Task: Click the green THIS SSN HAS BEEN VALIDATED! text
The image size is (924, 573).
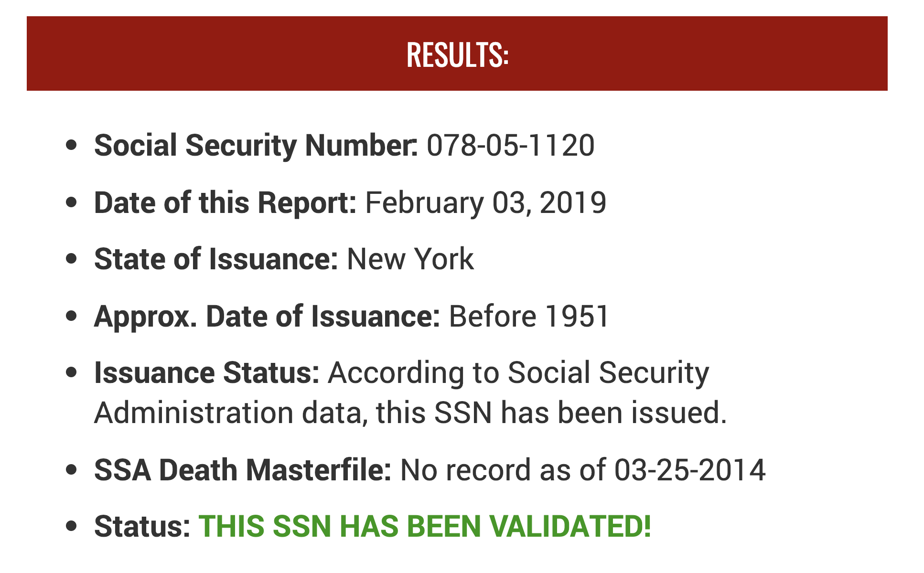Action: (x=424, y=526)
